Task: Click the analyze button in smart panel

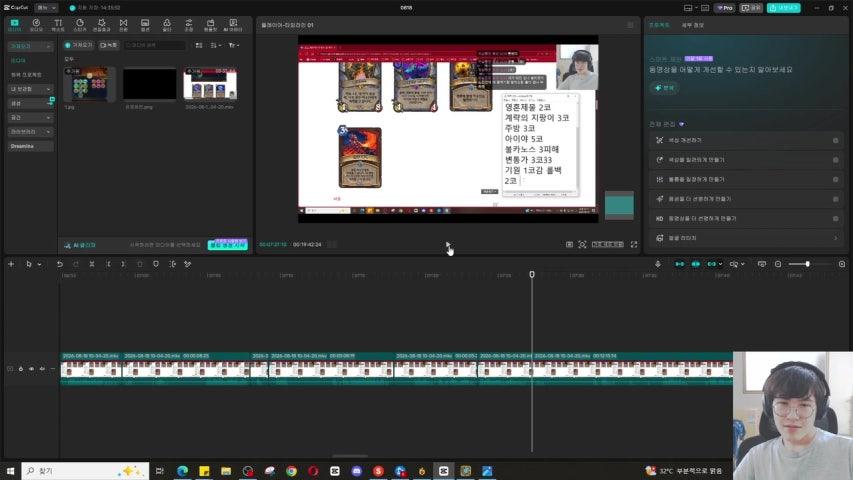Action: coord(664,88)
